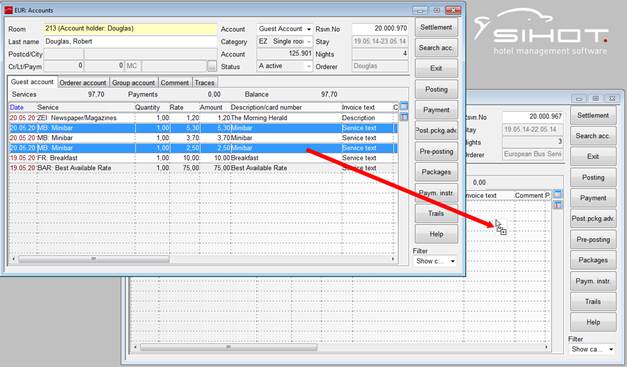Select the Traces tab
The height and width of the screenshot is (367, 627).
(x=204, y=82)
